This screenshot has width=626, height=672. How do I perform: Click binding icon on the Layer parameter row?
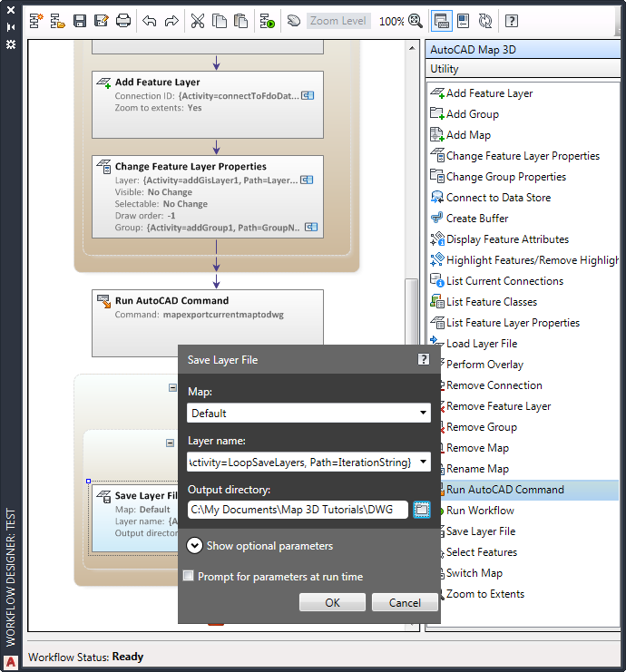coord(307,180)
